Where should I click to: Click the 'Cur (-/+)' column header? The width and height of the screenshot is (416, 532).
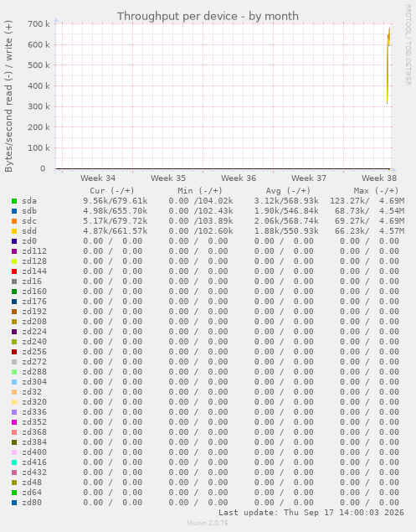(x=112, y=191)
